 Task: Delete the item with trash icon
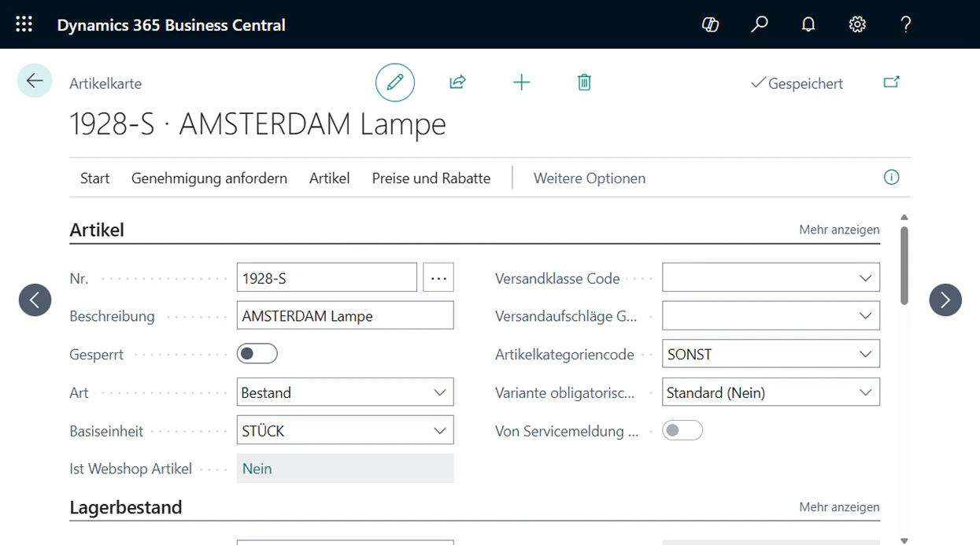click(584, 82)
